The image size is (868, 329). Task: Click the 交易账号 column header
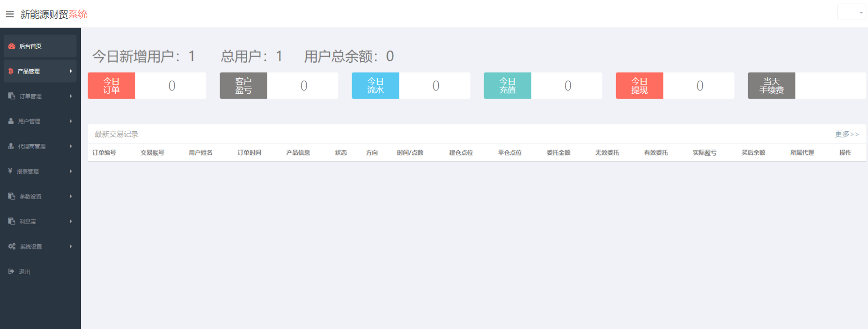click(x=153, y=153)
